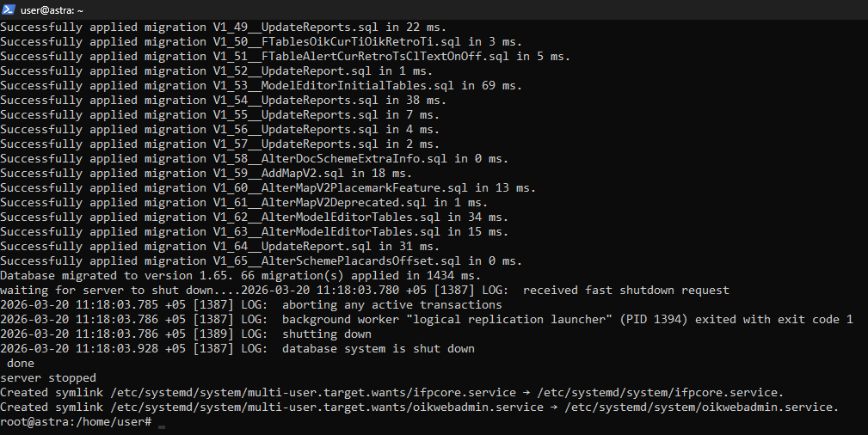The width and height of the screenshot is (868, 435).
Task: Click the terminal cursor after the root prompt
Action: [x=162, y=422]
